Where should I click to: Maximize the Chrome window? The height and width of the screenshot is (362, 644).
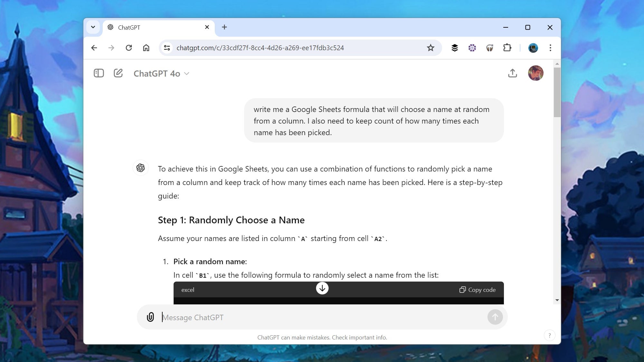(x=527, y=27)
